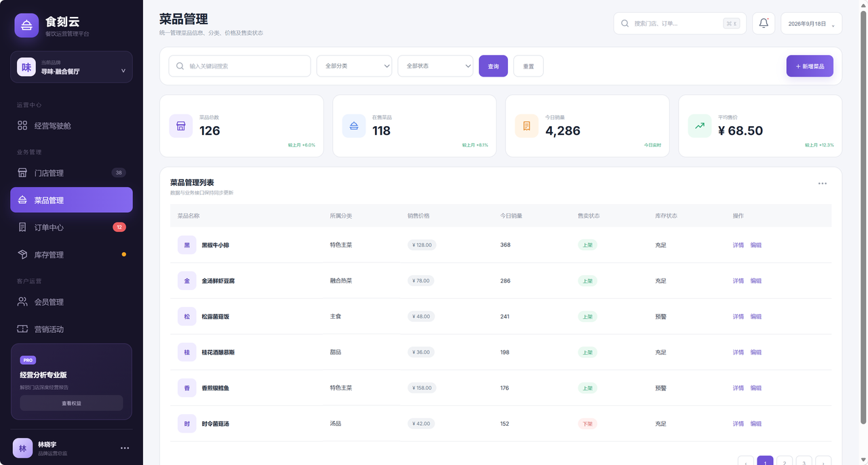Click the 黑 thumbnail of 黑椒牛小排
The height and width of the screenshot is (465, 868).
[x=187, y=245]
